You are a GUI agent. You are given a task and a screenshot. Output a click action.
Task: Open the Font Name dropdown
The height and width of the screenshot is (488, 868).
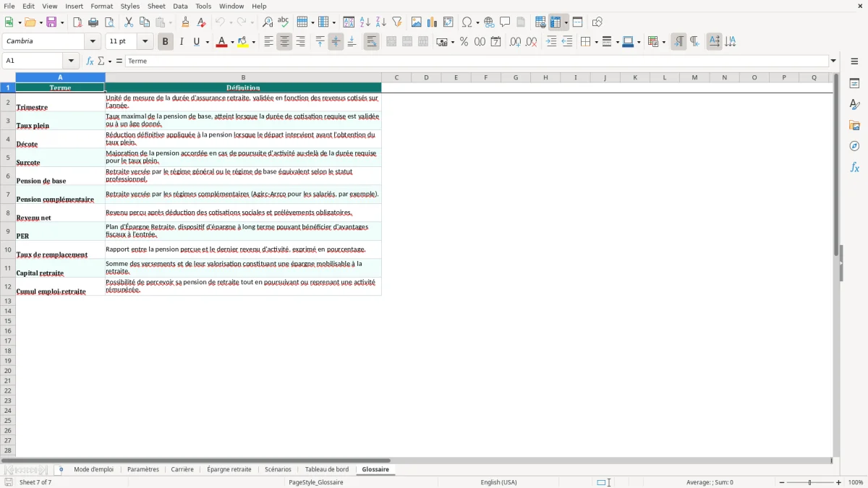tap(93, 42)
